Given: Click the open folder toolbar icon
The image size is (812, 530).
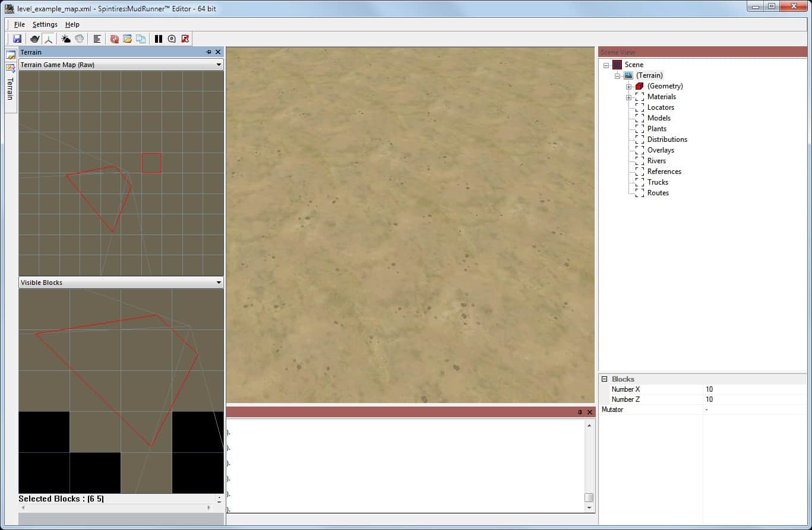Looking at the screenshot, I should (127, 39).
